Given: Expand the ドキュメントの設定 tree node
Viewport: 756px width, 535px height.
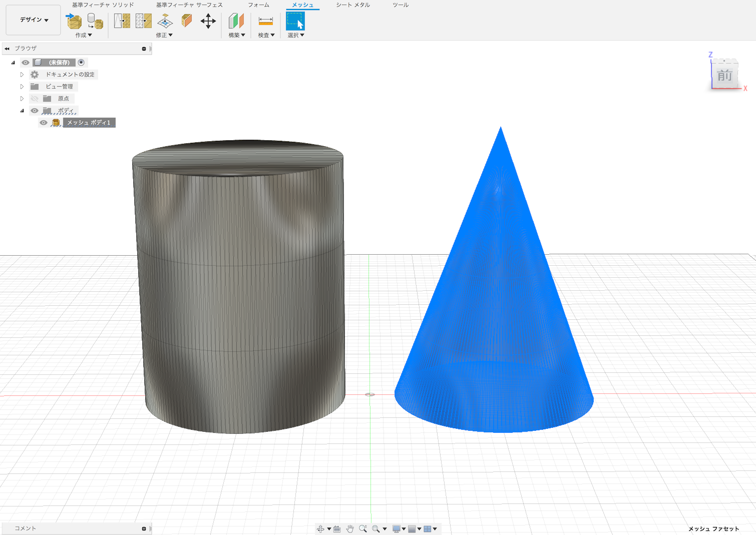Looking at the screenshot, I should coord(22,75).
